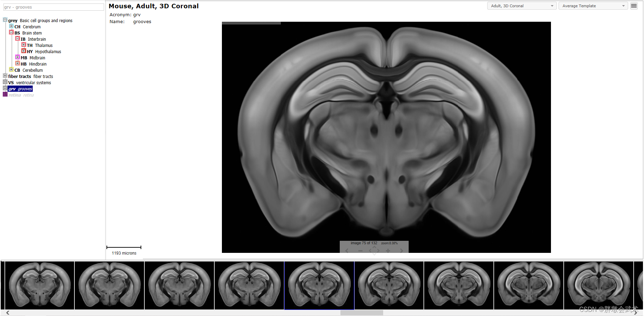Expand the HY Hypothalamus node
This screenshot has height=316, width=644.
coord(24,51)
